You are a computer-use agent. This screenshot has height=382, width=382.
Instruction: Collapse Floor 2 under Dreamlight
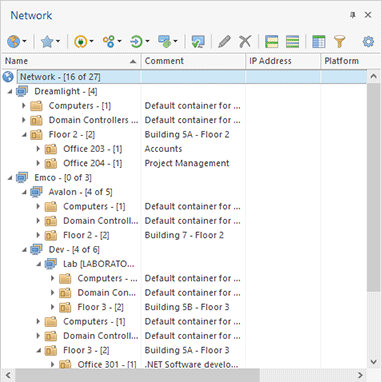point(24,135)
